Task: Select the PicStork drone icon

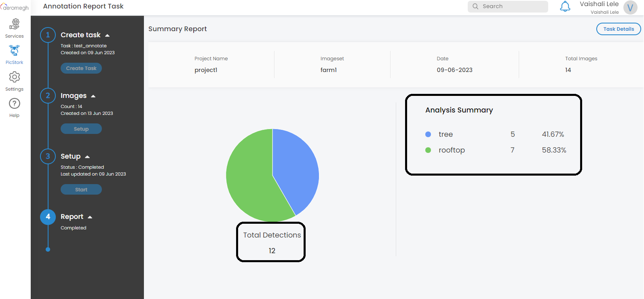Action: [x=15, y=51]
